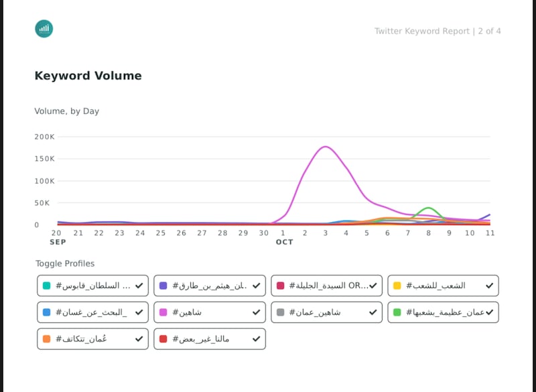Toggle the #الشعب_للشعب profile button
This screenshot has width=536, height=392.
click(x=443, y=285)
